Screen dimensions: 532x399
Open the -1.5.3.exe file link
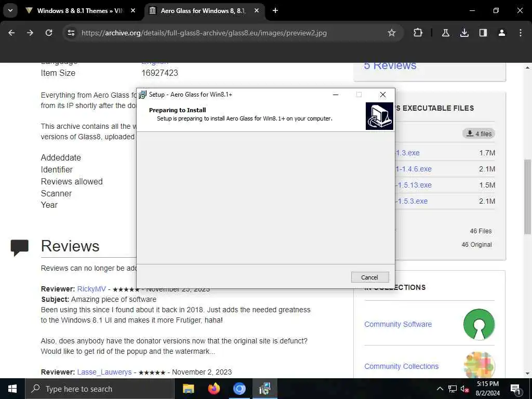coord(411,201)
